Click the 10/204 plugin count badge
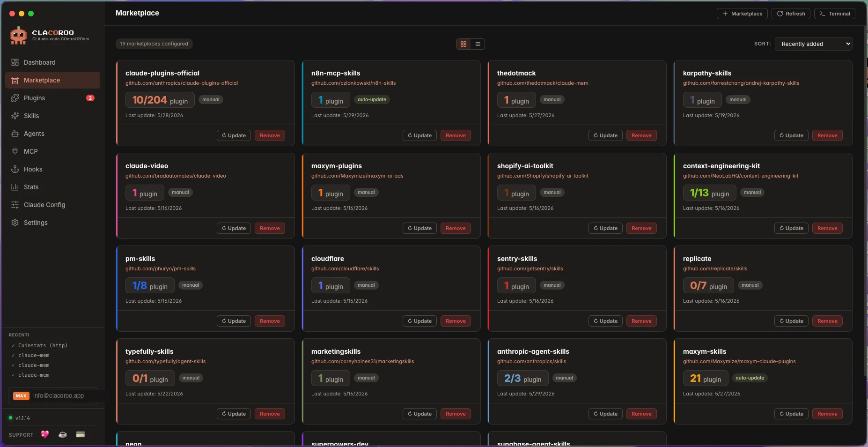The image size is (868, 447). click(x=160, y=100)
